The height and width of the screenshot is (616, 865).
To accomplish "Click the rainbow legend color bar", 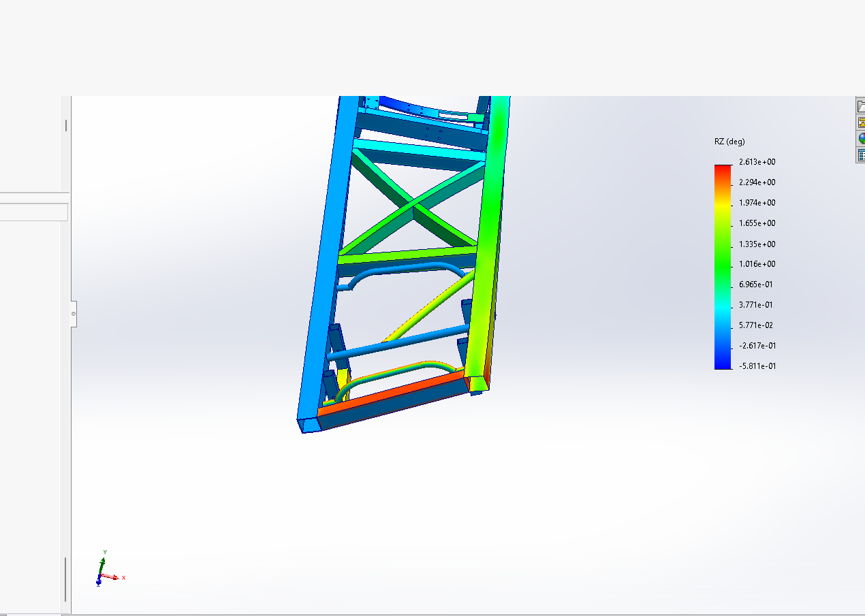I will click(x=722, y=267).
